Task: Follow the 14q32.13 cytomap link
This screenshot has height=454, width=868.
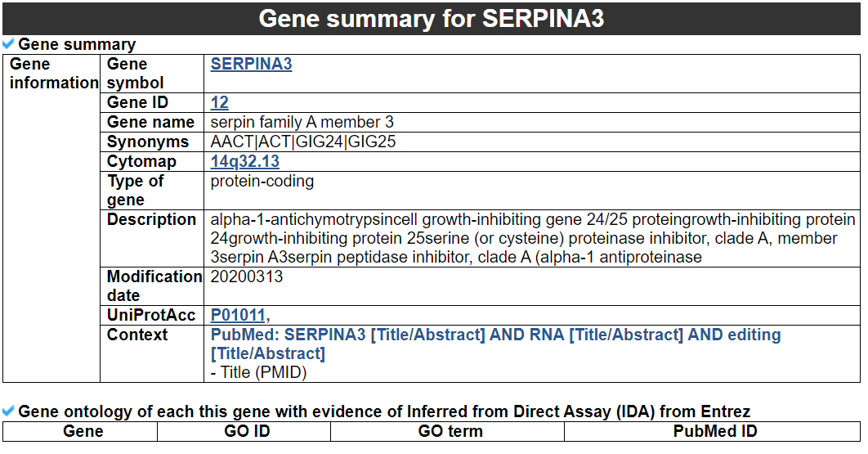Action: pos(244,161)
